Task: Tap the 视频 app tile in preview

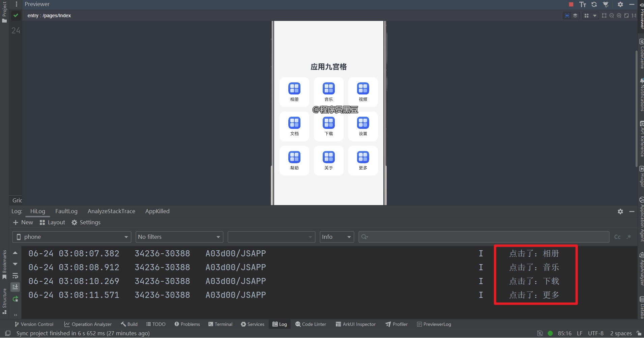Action: [363, 92]
